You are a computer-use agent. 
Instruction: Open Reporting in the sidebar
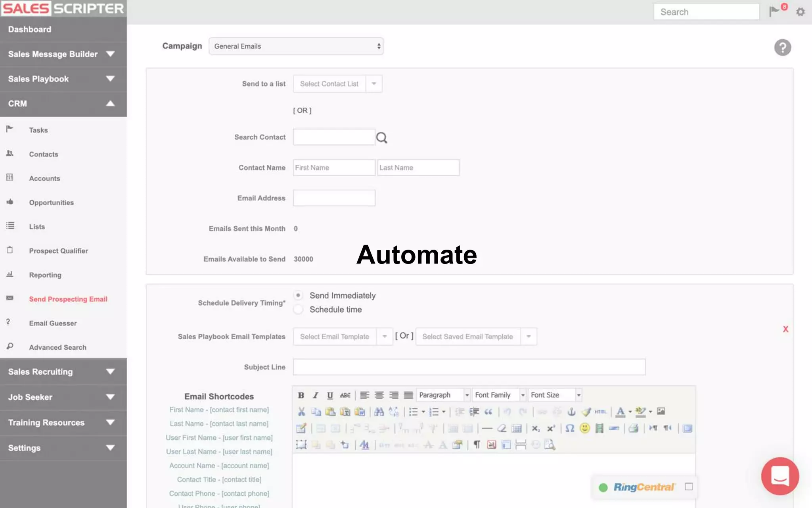coord(45,275)
